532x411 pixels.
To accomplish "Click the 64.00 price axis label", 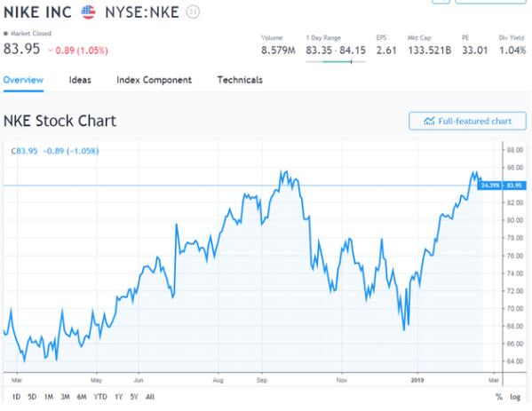I will [x=515, y=361].
